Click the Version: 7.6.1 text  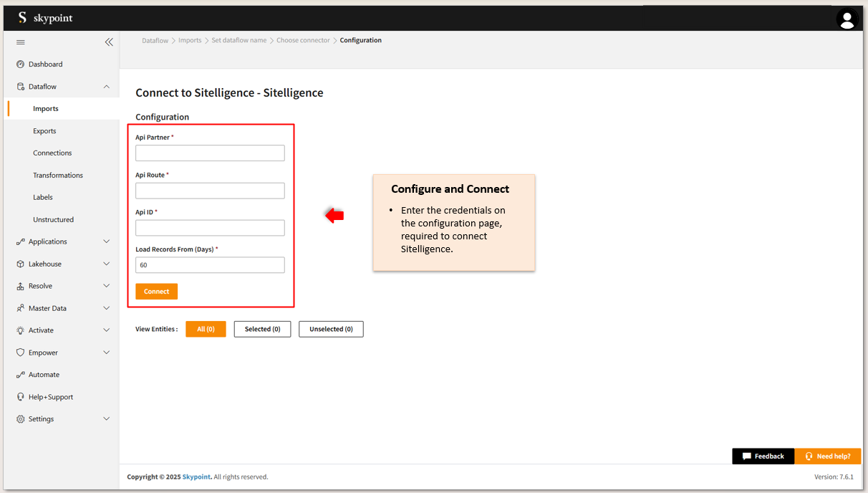point(832,477)
